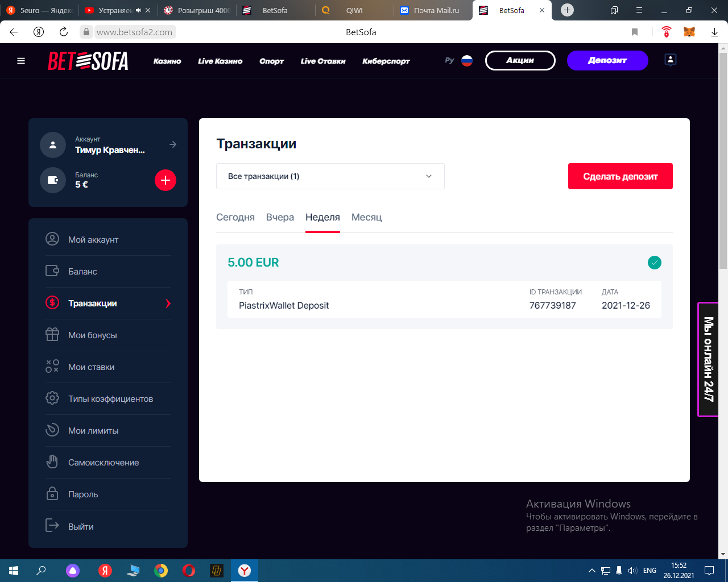This screenshot has height=582, width=728.
Task: Open Мой аккаунт in the sidebar
Action: (x=108, y=240)
